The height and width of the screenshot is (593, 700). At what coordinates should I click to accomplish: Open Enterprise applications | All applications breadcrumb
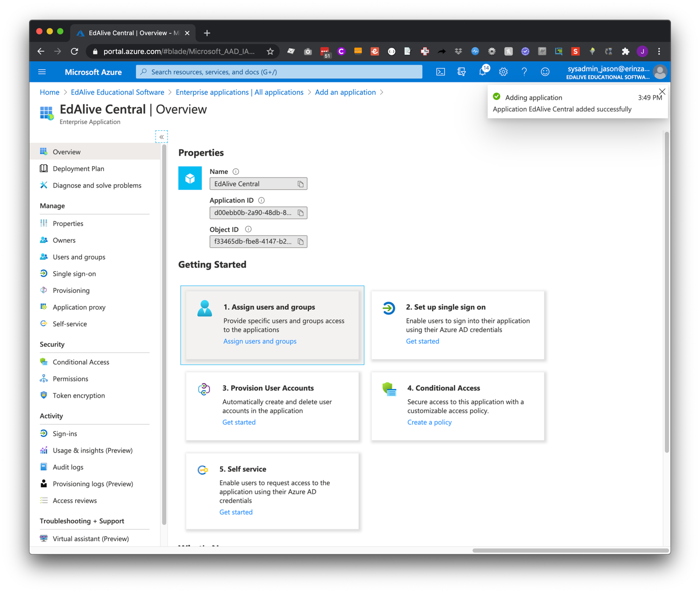click(x=239, y=92)
